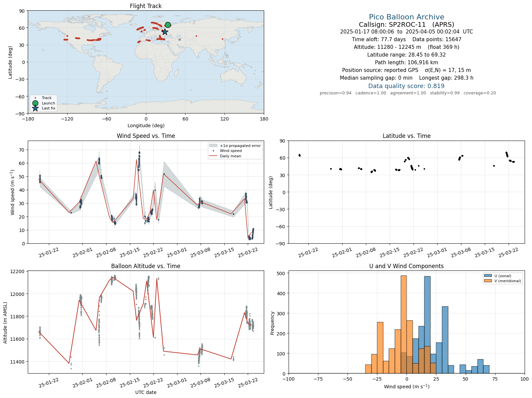Click the '120' longitude tick on the map
Viewport: 532px width, 398px height.
pyautogui.click(x=225, y=119)
